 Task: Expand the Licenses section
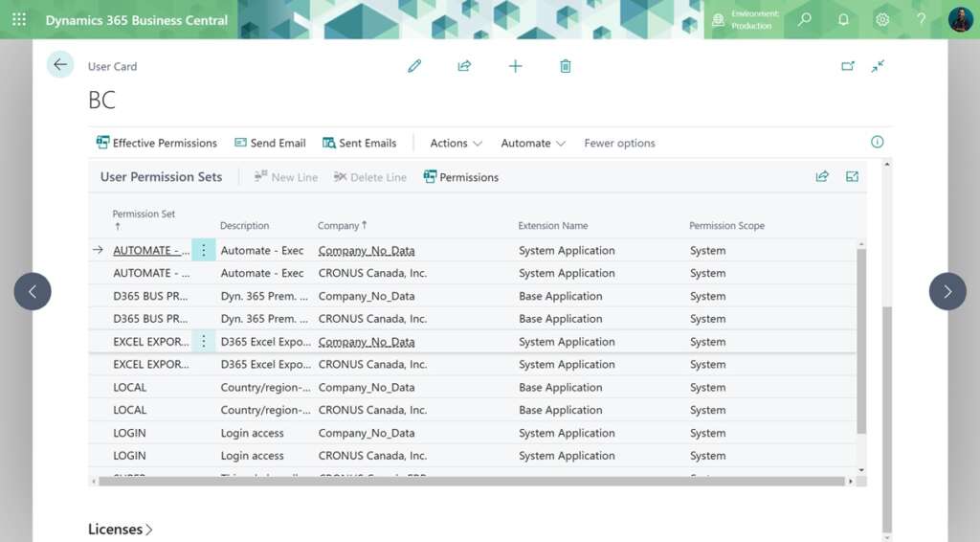pyautogui.click(x=120, y=529)
